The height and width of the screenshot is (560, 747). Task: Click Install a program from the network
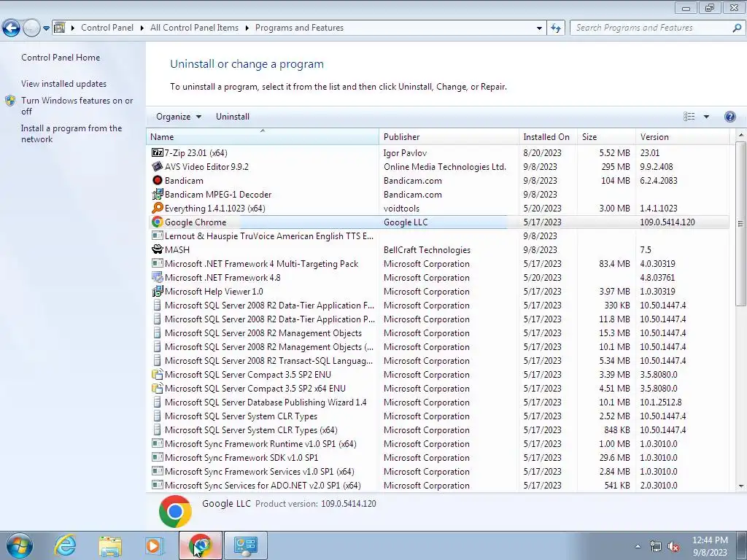coord(71,133)
